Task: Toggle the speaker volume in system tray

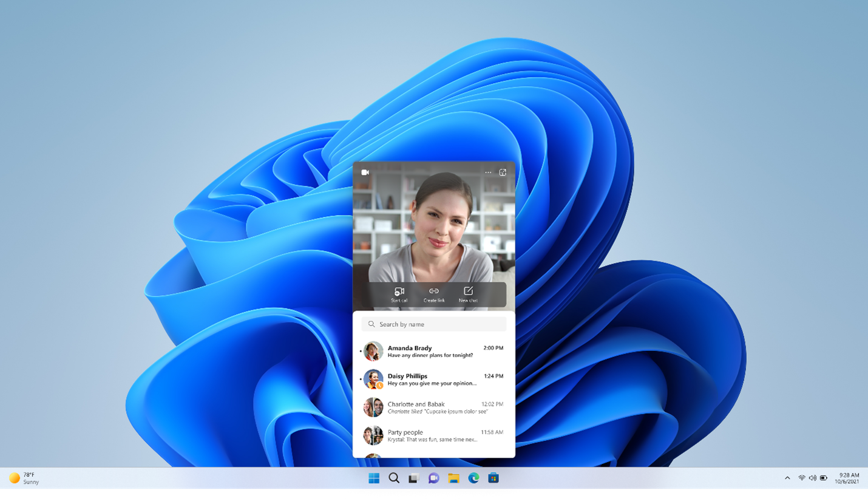Action: (813, 478)
